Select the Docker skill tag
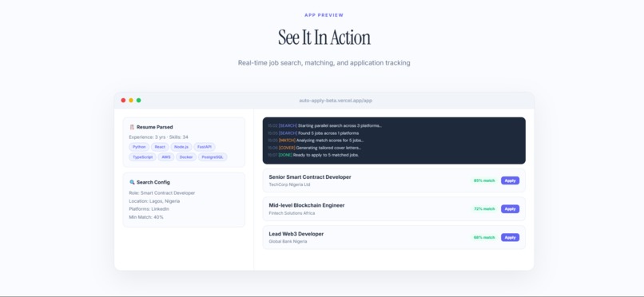Screen dimensions: 644x297 (186, 157)
